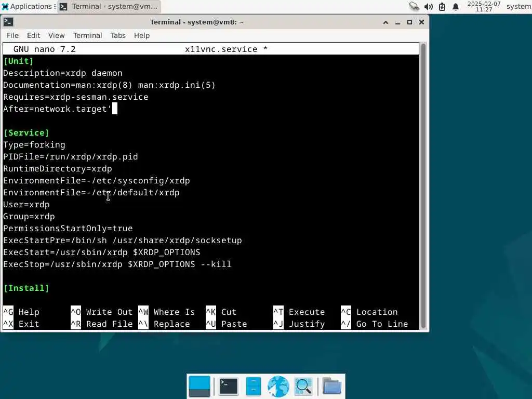Open home folder icon in dock
The height and width of the screenshot is (399, 532).
pyautogui.click(x=331, y=386)
